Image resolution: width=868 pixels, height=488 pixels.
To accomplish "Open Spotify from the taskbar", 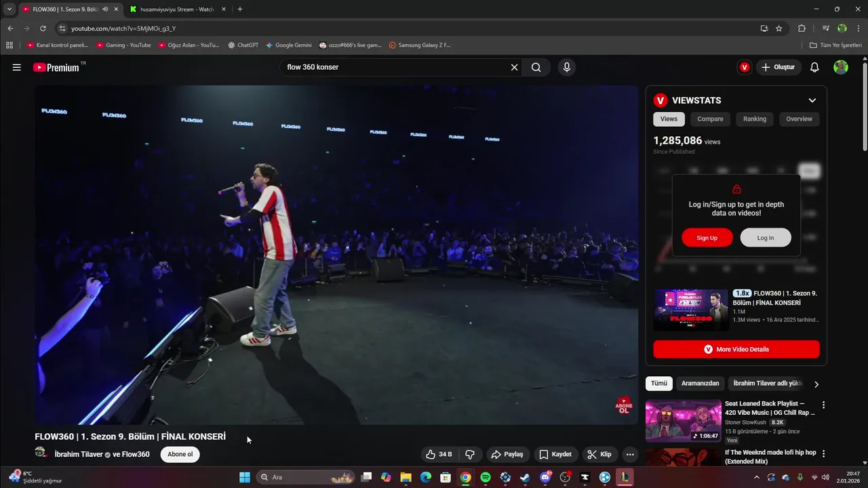I will [x=486, y=477].
